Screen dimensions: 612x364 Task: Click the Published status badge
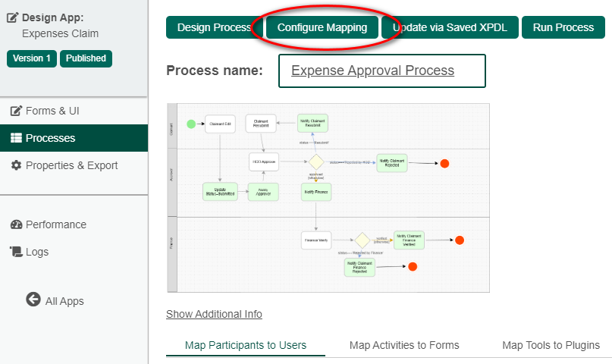[x=86, y=58]
